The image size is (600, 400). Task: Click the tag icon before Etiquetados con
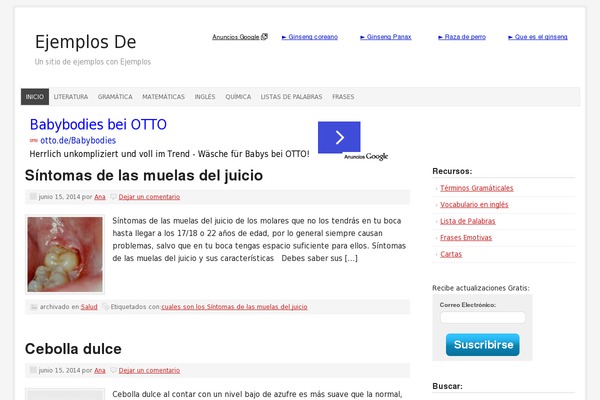[105, 307]
